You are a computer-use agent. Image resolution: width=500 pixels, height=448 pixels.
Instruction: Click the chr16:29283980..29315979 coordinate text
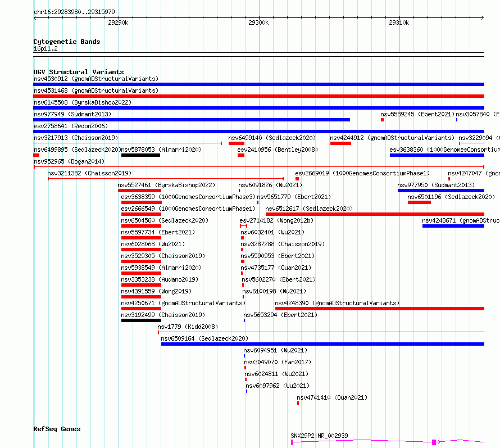tap(74, 12)
